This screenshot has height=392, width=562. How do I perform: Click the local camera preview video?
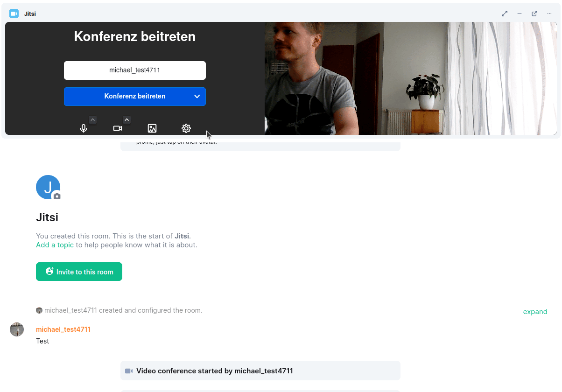tap(411, 78)
